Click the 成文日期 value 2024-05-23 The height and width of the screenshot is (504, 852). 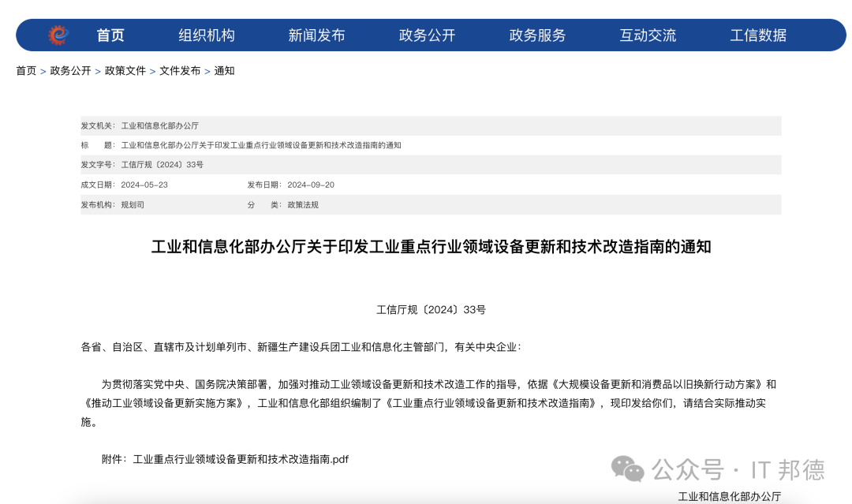tap(144, 185)
